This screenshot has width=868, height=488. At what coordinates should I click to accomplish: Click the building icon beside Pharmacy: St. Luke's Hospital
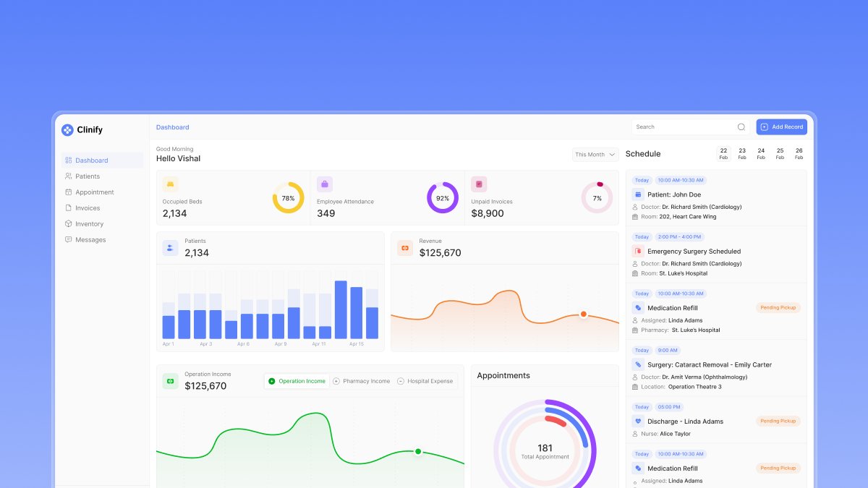pos(635,330)
